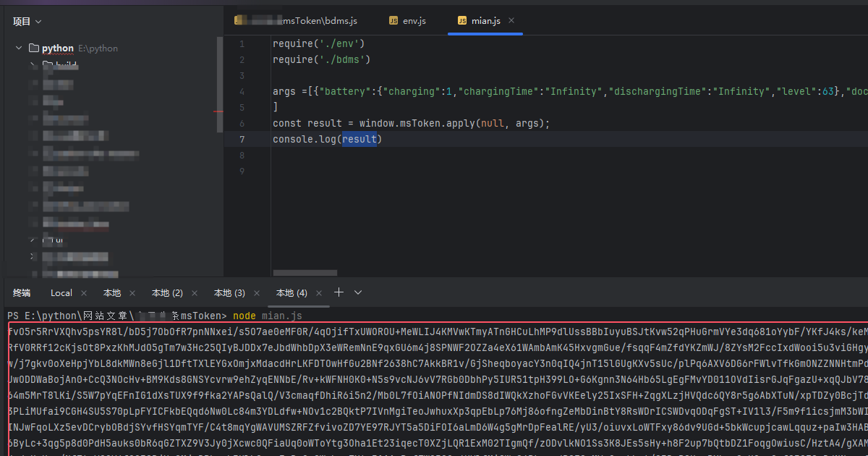Select the Local terminal tab
Viewport: 868px width, 456px height.
61,293
